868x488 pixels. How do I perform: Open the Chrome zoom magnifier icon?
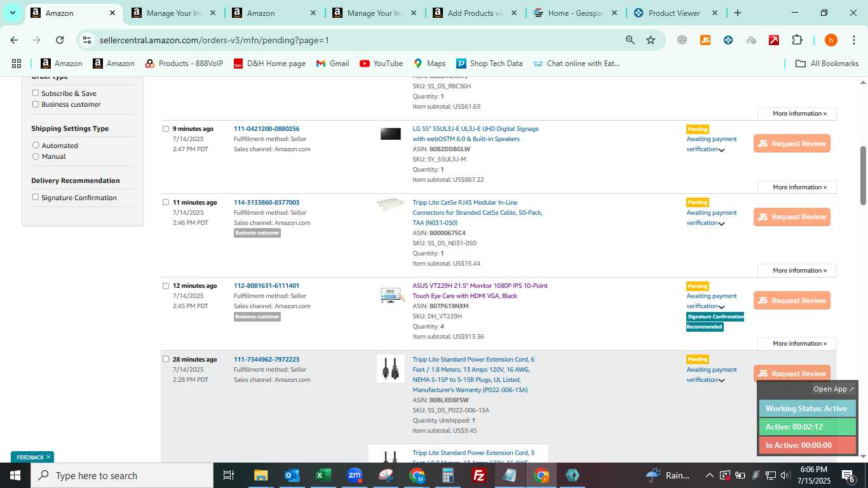(x=630, y=40)
